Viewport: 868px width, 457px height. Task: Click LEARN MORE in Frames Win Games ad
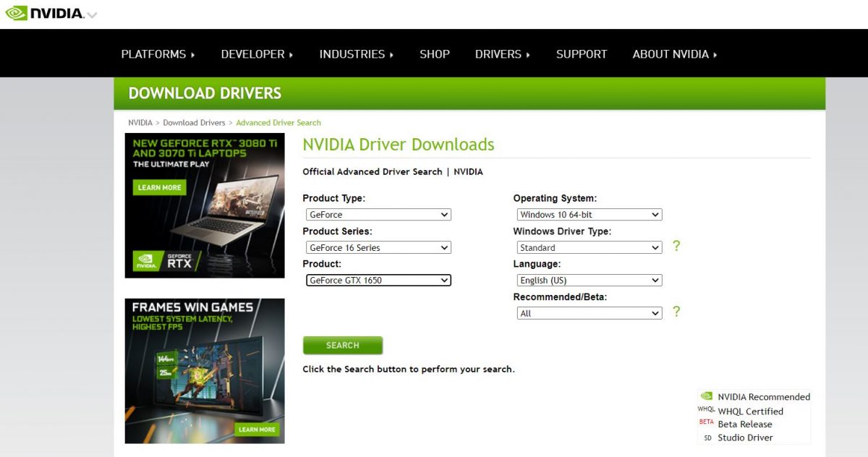tap(257, 430)
